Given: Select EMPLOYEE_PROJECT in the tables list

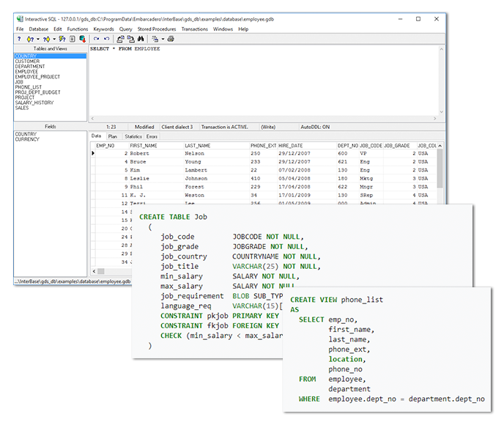Looking at the screenshot, I should [x=37, y=76].
